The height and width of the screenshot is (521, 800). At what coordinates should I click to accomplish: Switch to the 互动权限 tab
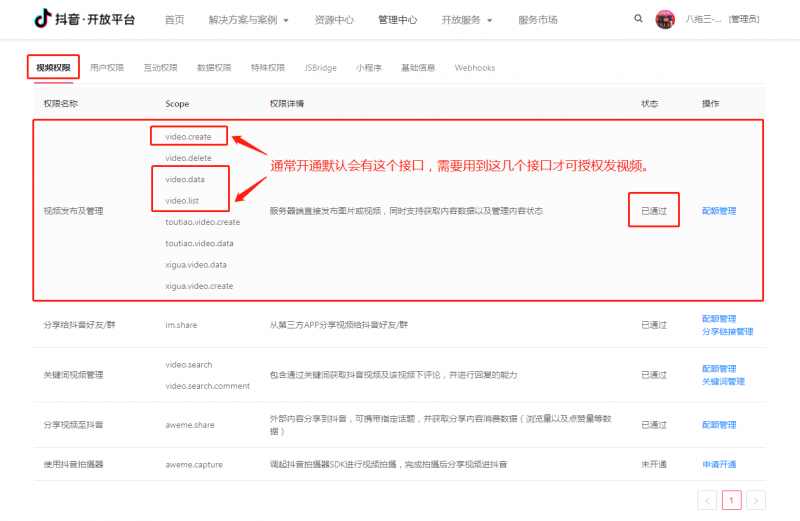(x=160, y=68)
